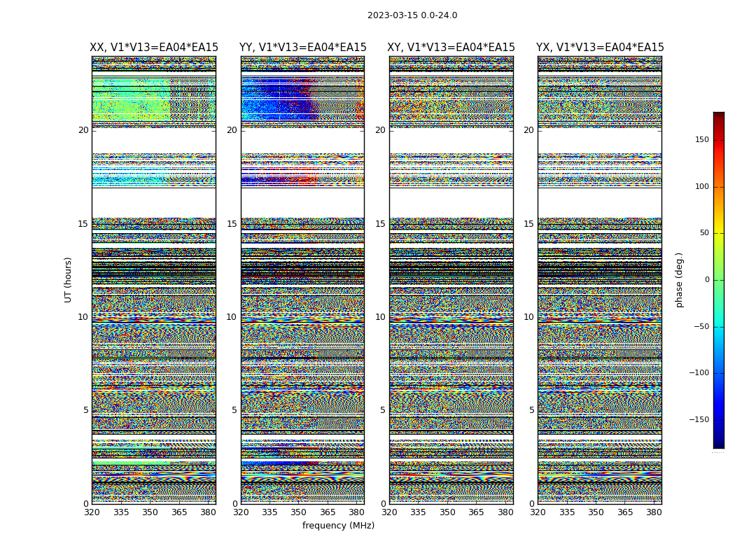Click the 15 hour tick left of XY panel
The width and height of the screenshot is (735, 560).
tap(381, 223)
